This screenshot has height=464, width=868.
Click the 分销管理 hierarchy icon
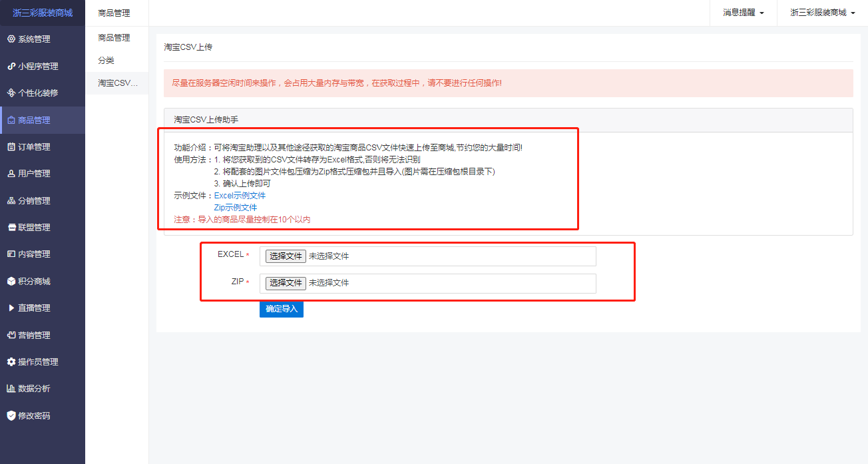coord(11,200)
